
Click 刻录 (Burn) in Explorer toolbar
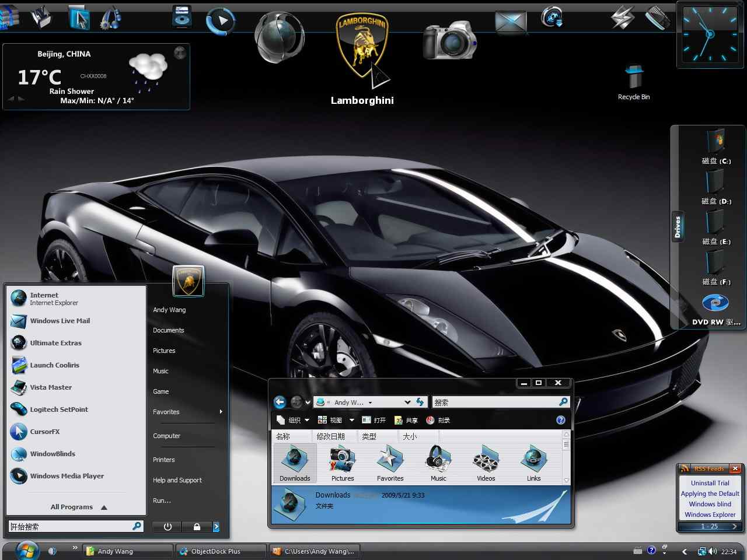pyautogui.click(x=438, y=420)
